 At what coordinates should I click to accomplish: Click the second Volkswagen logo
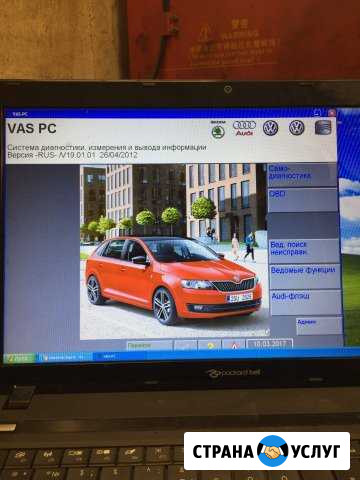(x=296, y=127)
